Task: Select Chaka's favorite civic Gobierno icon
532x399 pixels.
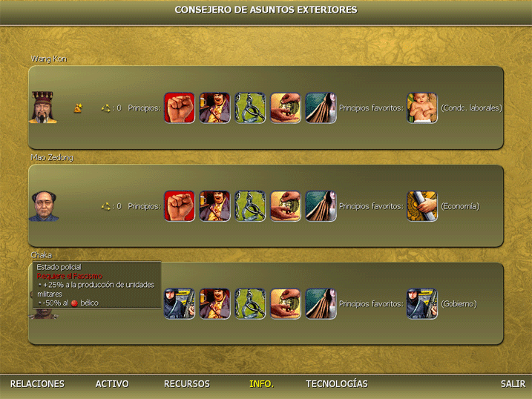Action: coord(422,304)
